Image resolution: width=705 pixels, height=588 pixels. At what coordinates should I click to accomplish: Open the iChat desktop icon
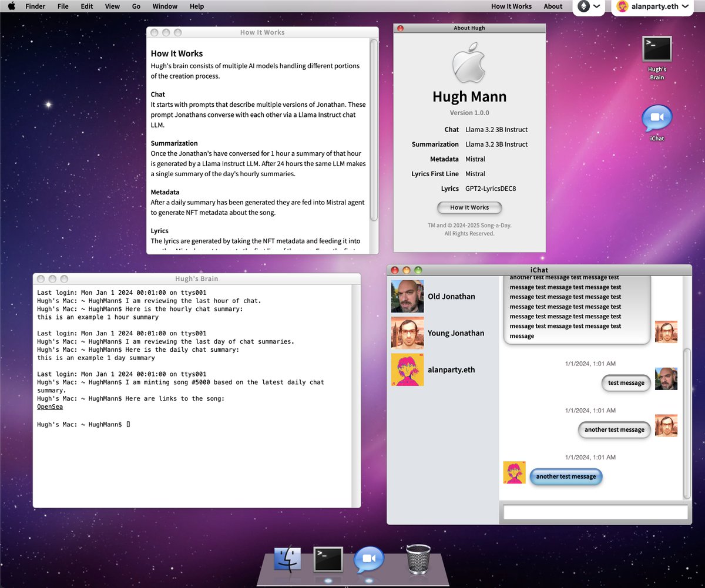click(x=657, y=119)
